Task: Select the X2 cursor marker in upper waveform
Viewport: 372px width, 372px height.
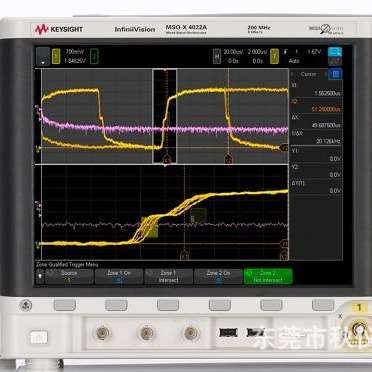Action: [x=228, y=159]
